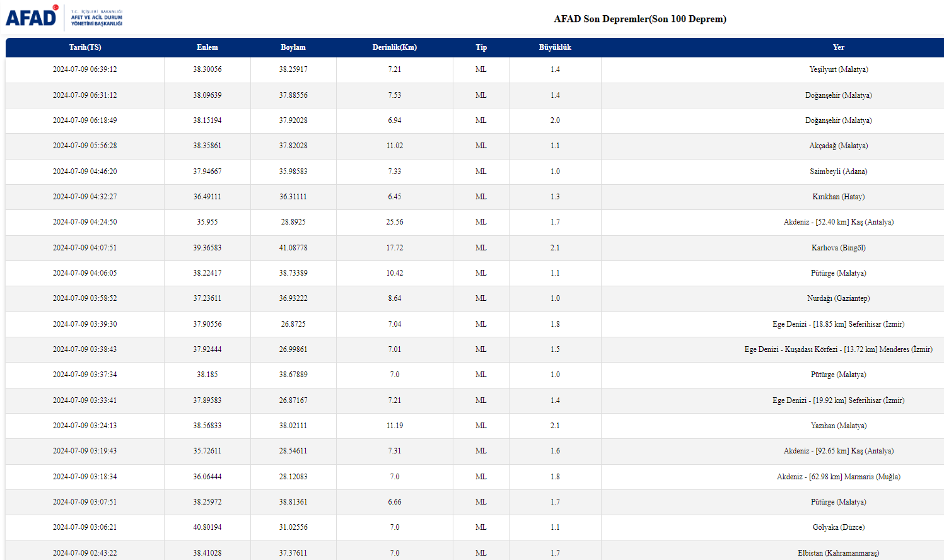Screen dimensions: 944x560
Task: Click depth value 11.19
Action: pyautogui.click(x=395, y=426)
